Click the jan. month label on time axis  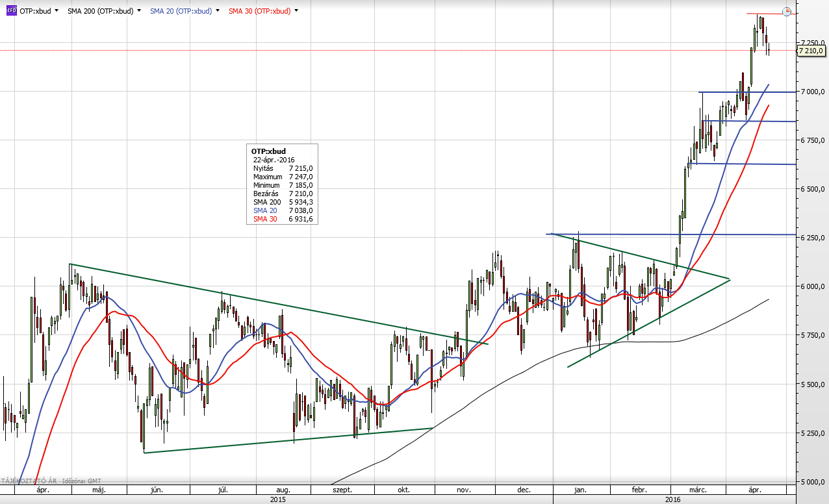tap(581, 490)
